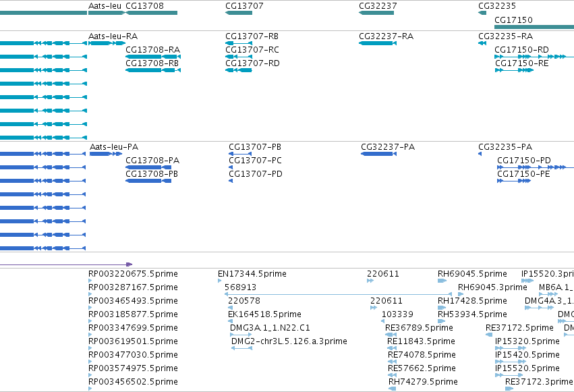Click transcript CG13708-RA

click(152, 50)
